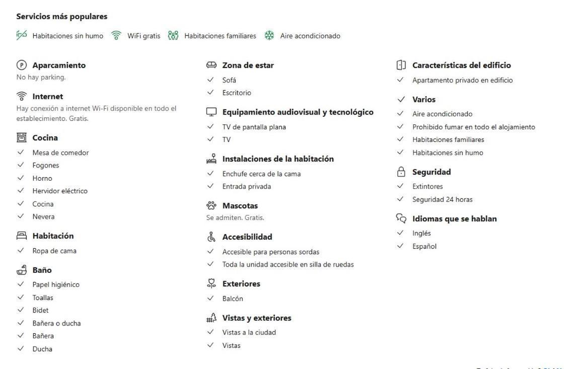Click the Baño bathtub icon
Screen dimensions: 588x369
coord(21,270)
